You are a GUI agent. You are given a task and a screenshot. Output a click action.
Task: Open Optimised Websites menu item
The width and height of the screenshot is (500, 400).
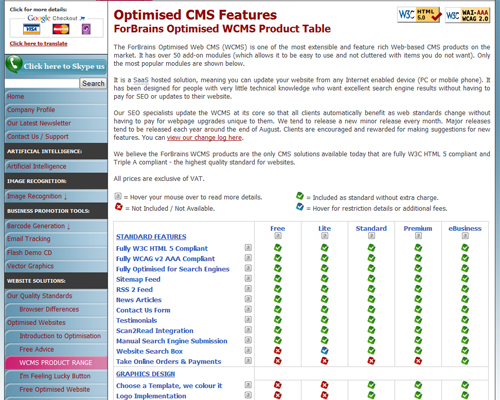coord(56,323)
